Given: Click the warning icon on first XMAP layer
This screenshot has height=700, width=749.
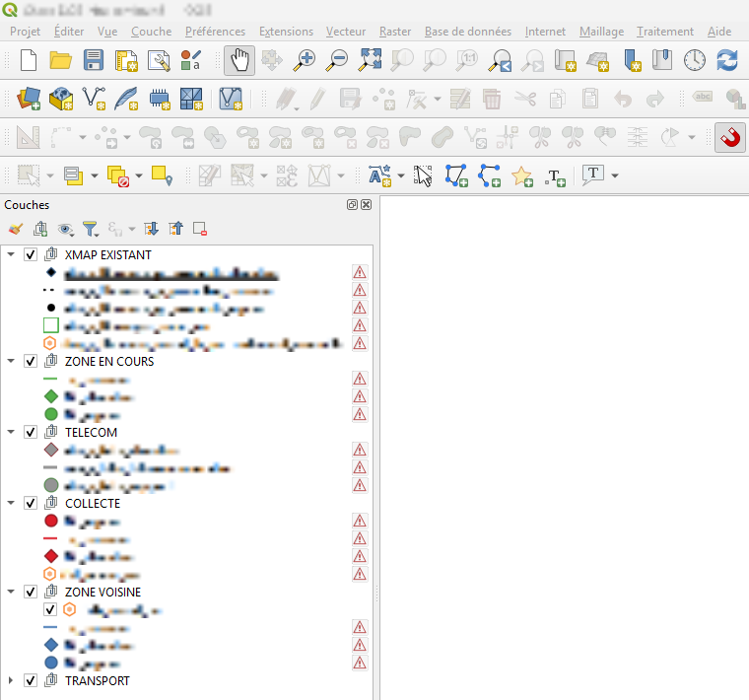Looking at the screenshot, I should coord(360,273).
